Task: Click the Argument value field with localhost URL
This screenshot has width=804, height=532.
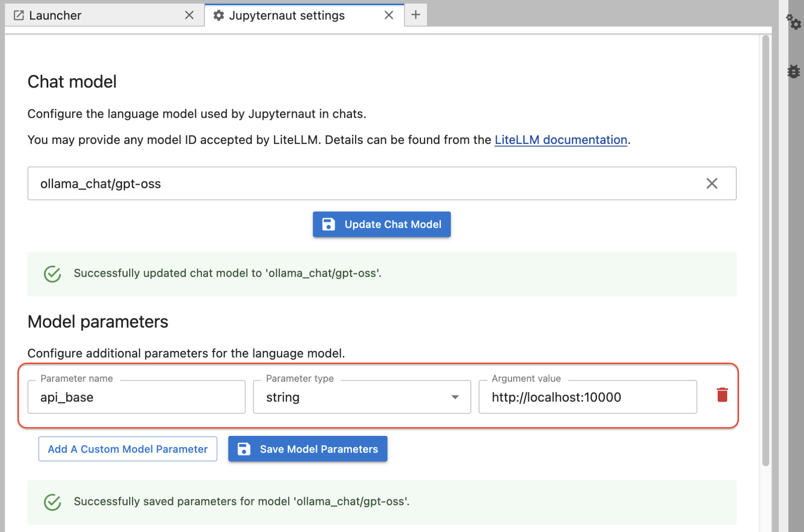Action: pyautogui.click(x=587, y=397)
